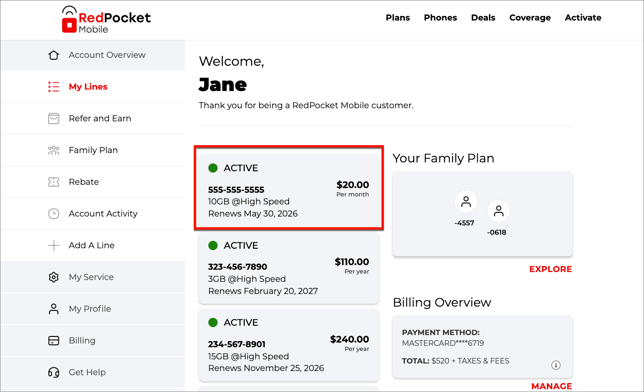
Task: Click the My Service gear icon
Action: tap(53, 277)
